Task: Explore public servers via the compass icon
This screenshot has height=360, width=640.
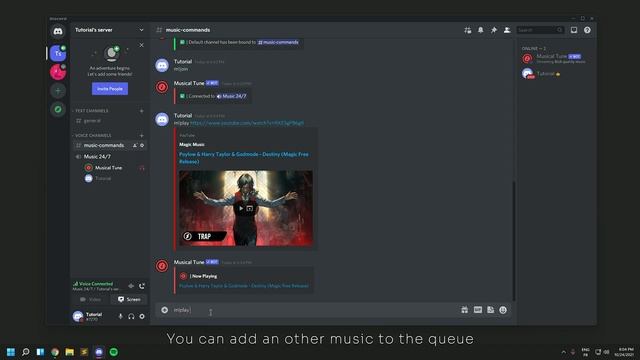Action: click(58, 109)
